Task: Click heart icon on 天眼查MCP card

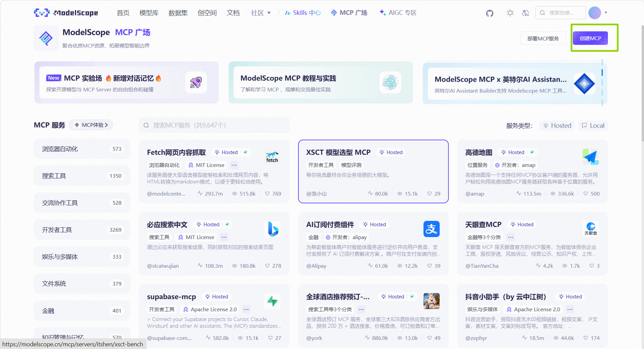Action: [x=592, y=266]
